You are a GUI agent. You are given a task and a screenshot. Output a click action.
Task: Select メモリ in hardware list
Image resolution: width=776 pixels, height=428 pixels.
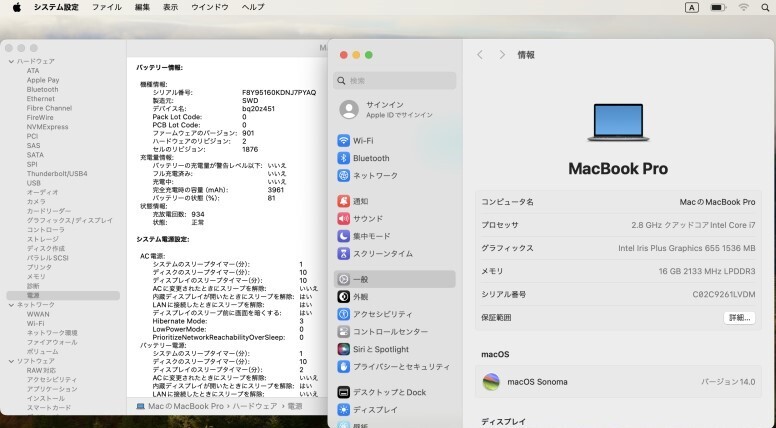pyautogui.click(x=36, y=277)
